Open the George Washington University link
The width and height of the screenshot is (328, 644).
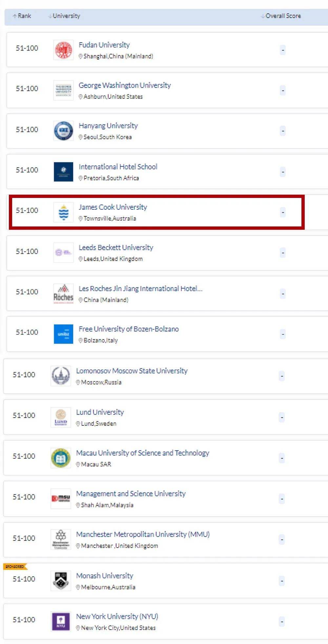[x=125, y=85]
